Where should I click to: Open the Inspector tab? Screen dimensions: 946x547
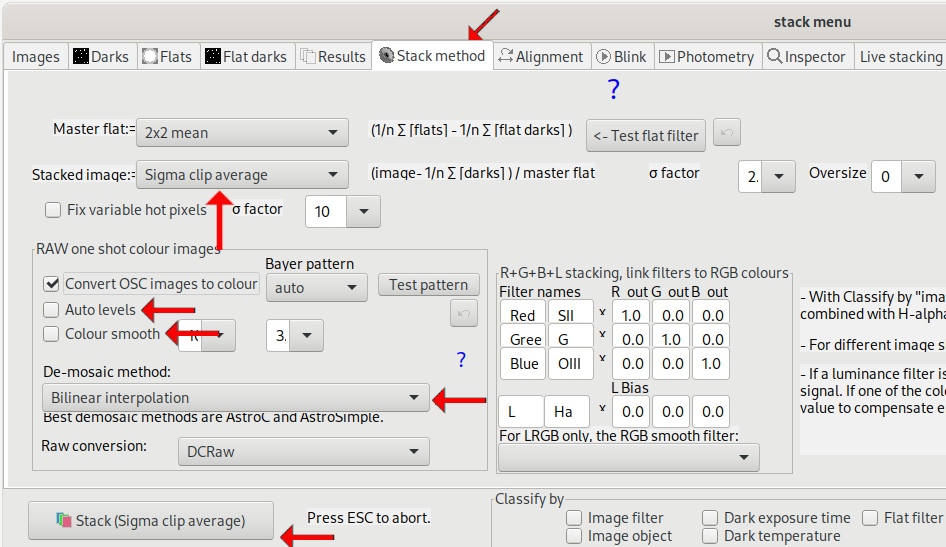tap(806, 57)
